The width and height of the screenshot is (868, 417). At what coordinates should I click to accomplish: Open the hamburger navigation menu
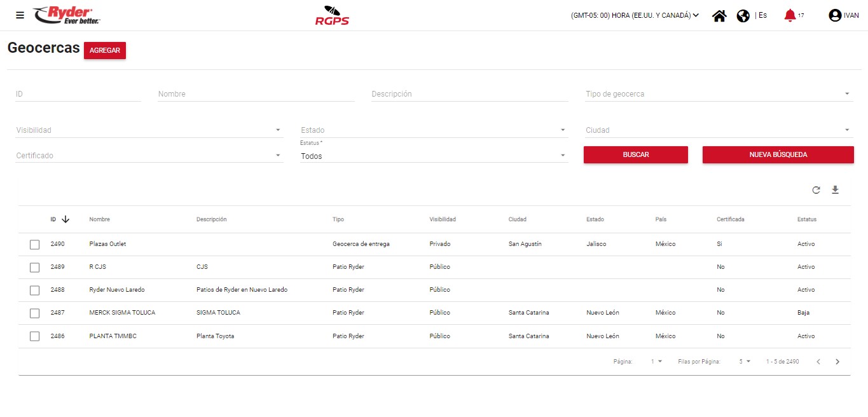point(20,15)
